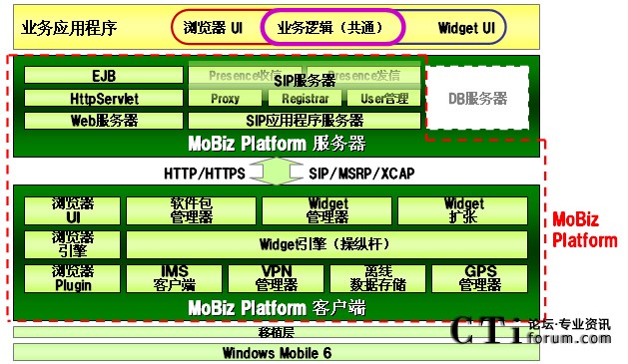Image resolution: width=628 pixels, height=364 pixels.
Task: Click the Web服务器 box
Action: point(104,121)
